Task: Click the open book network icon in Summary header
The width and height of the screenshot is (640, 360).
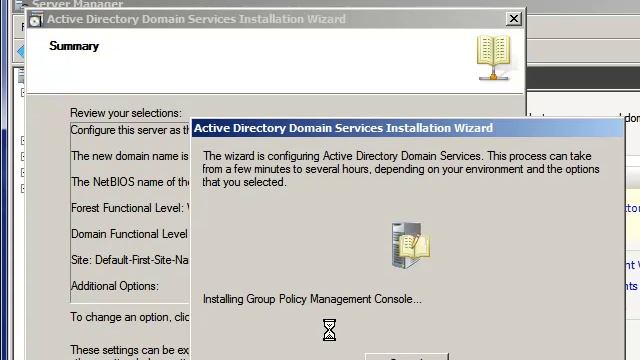Action: pyautogui.click(x=493, y=58)
